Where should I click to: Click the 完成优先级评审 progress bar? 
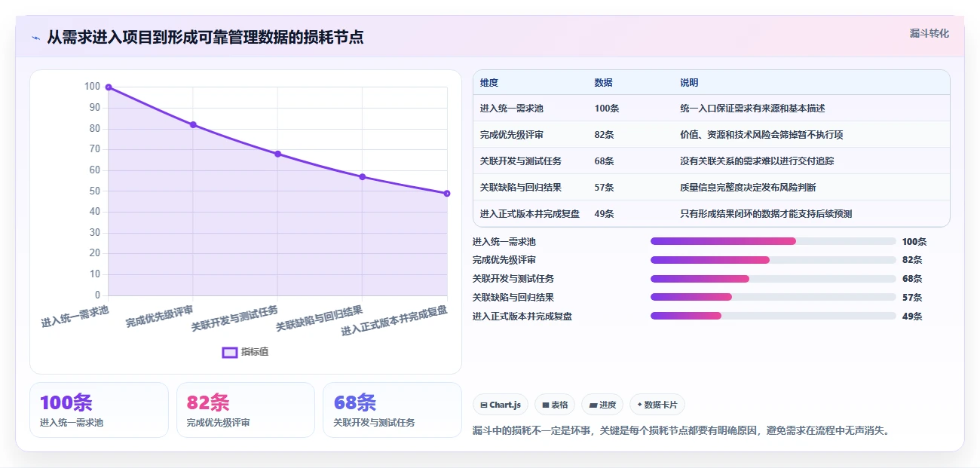point(773,260)
